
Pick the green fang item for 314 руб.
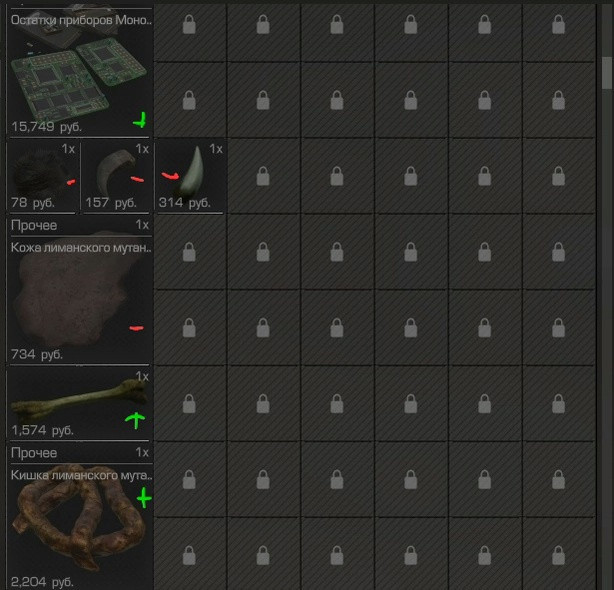(191, 177)
